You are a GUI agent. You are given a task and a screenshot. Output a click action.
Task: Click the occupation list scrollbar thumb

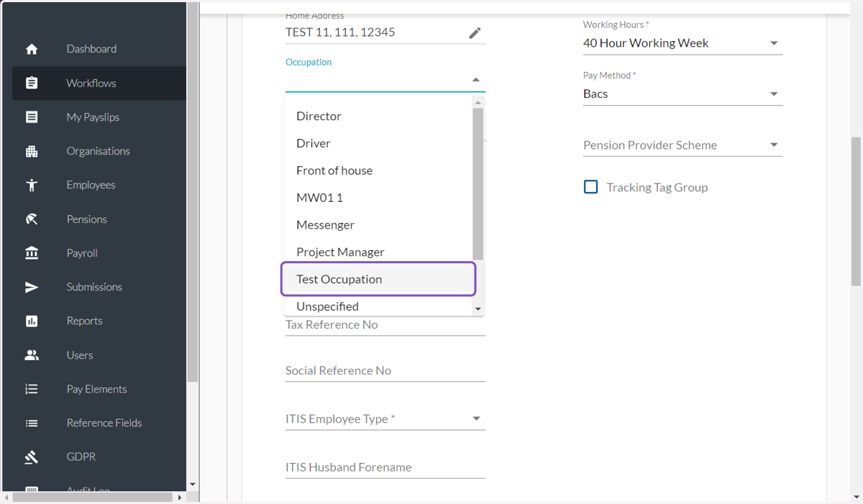[478, 184]
